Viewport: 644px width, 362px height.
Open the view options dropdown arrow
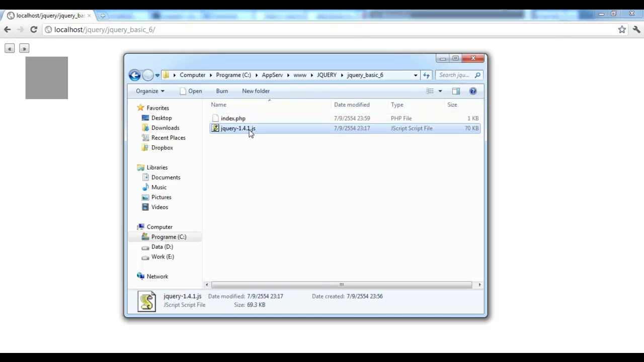440,91
